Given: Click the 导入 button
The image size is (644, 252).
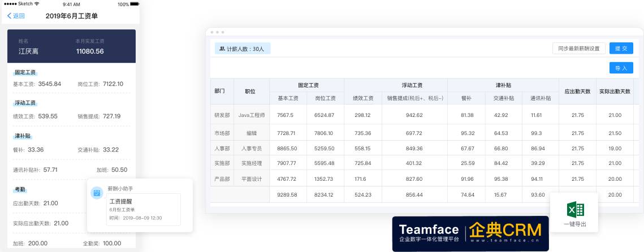Looking at the screenshot, I should (x=621, y=68).
